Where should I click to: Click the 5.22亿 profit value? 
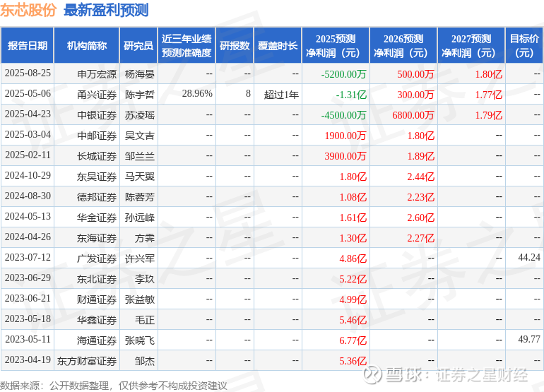pyautogui.click(x=353, y=278)
